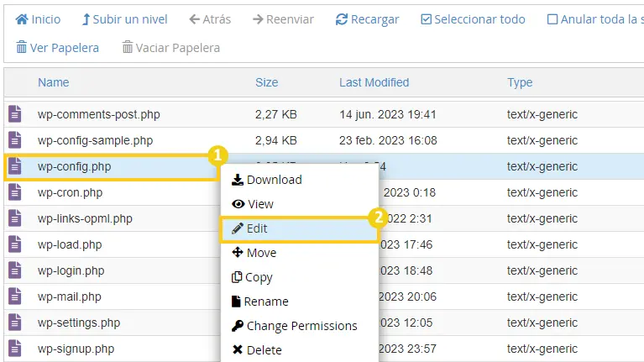
Task: Sort by the Type column header
Action: click(x=520, y=82)
